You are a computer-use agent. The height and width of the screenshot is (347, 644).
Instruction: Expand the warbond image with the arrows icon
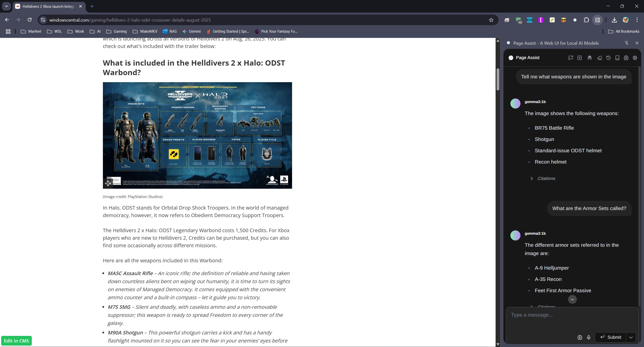108,183
